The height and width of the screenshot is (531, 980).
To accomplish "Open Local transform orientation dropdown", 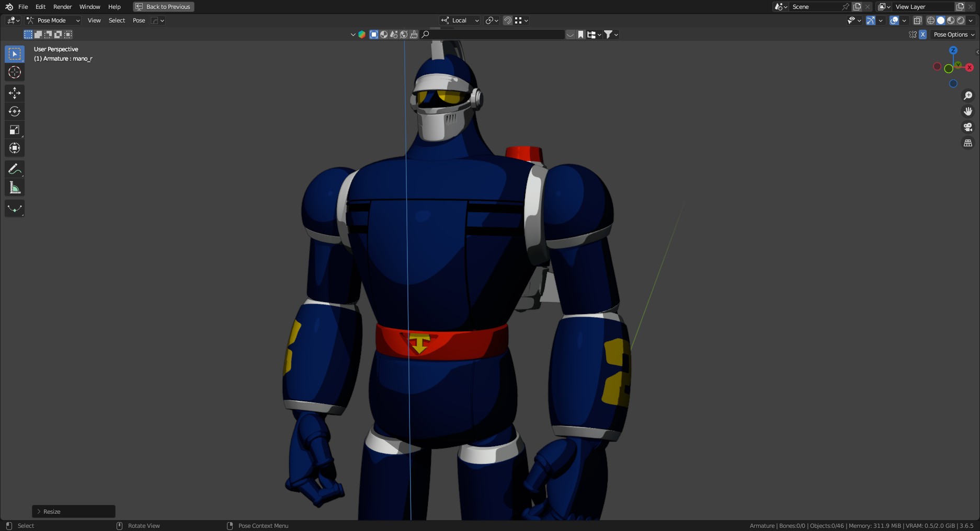I will point(460,20).
